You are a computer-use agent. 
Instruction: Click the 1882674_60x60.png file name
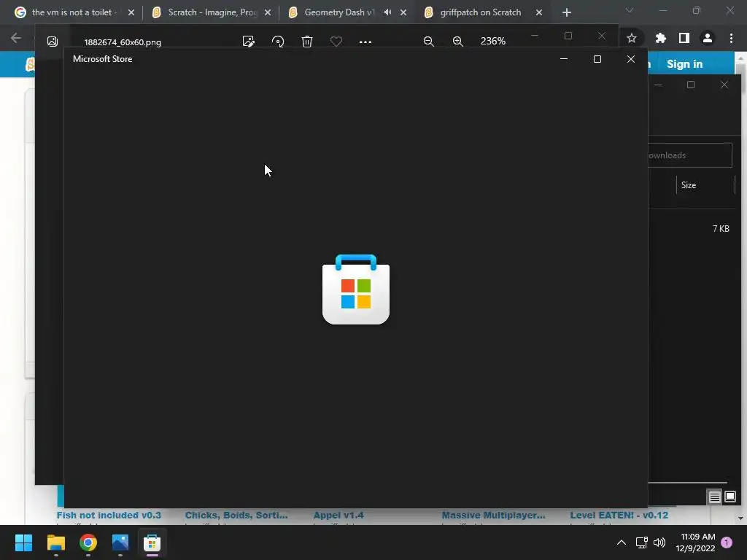[123, 42]
